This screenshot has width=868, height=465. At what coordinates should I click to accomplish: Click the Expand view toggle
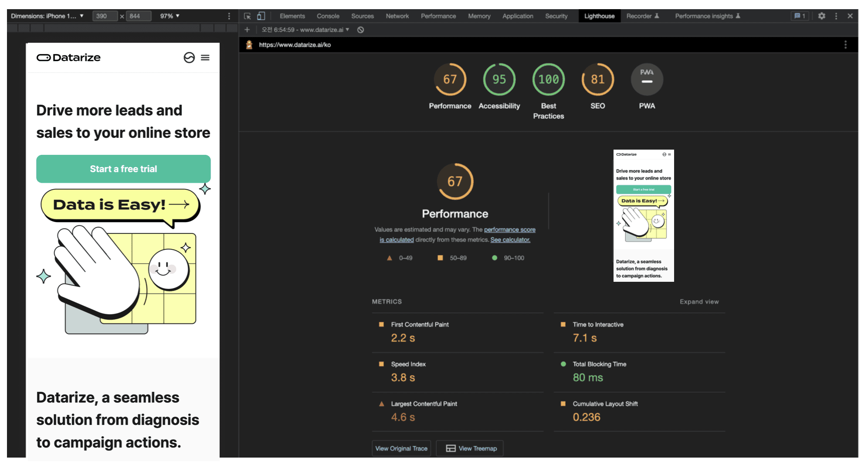(x=699, y=301)
